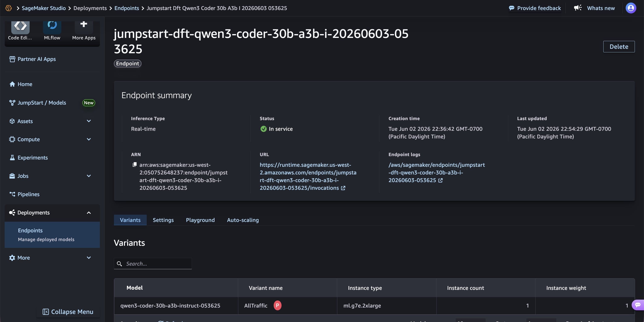Viewport: 644px width, 322px height.
Task: Click the Real-time inference type value
Action: (143, 129)
